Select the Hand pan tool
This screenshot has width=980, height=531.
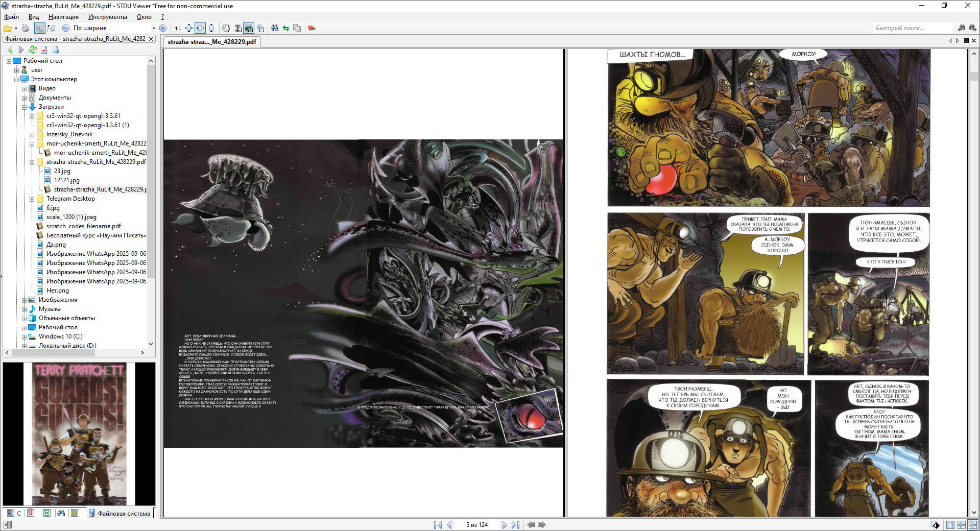[226, 28]
